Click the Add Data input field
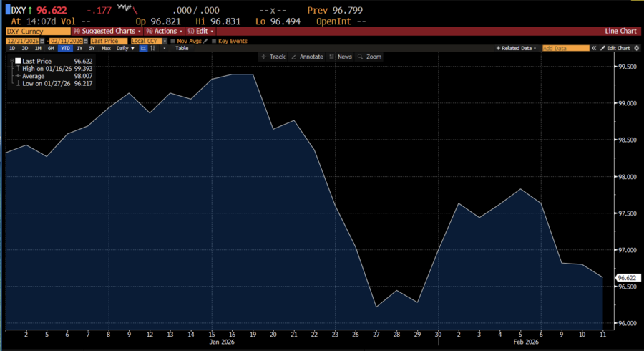Screen dimensions: 644x351 (x=565, y=48)
